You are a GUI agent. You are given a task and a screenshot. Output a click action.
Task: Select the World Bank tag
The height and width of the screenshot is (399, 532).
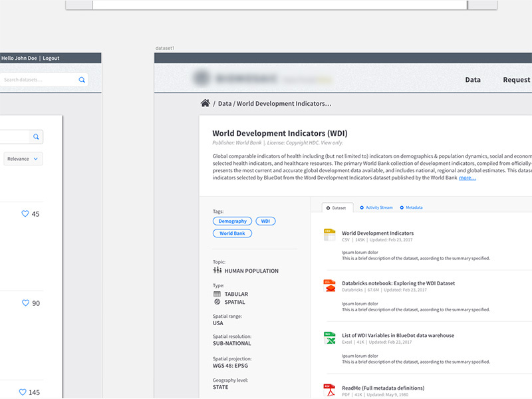[232, 233]
